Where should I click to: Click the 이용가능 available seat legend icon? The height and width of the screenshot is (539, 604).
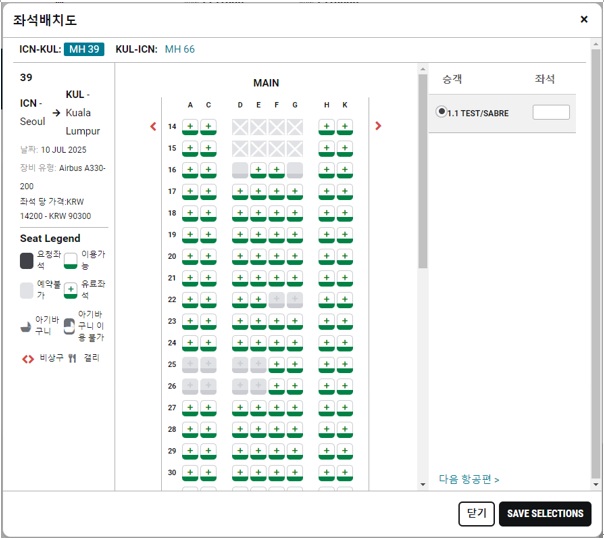coord(70,261)
